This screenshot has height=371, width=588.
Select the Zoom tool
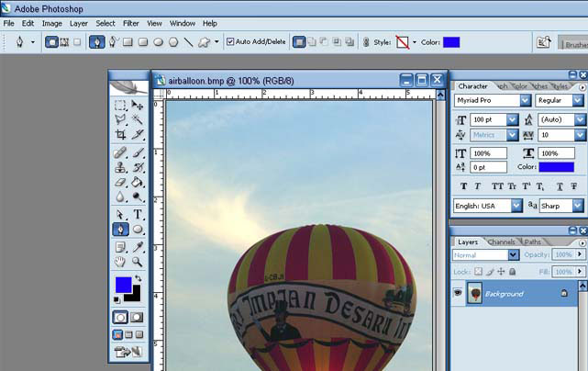(138, 262)
